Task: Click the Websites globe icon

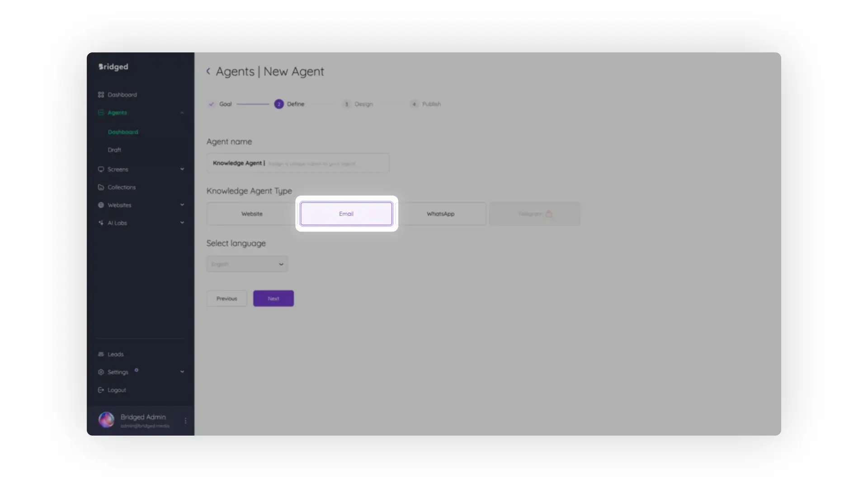Action: (x=101, y=205)
